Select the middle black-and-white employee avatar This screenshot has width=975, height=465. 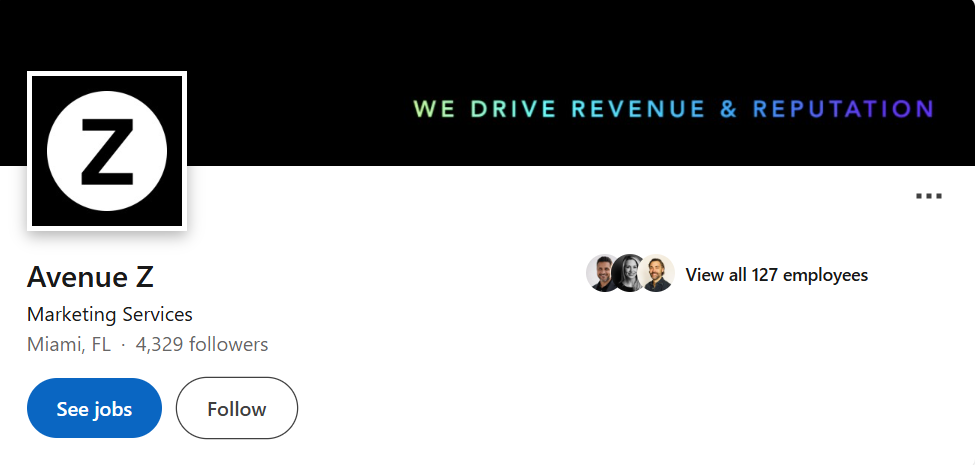[x=630, y=273]
